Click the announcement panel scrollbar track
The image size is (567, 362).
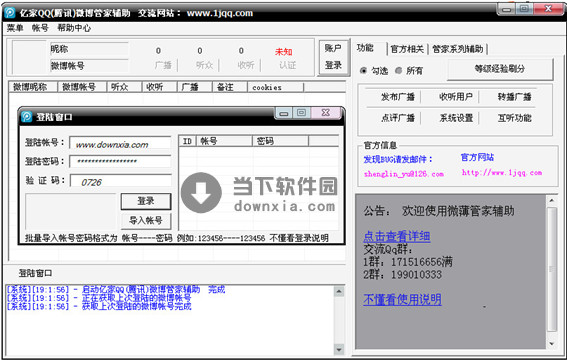point(552,269)
